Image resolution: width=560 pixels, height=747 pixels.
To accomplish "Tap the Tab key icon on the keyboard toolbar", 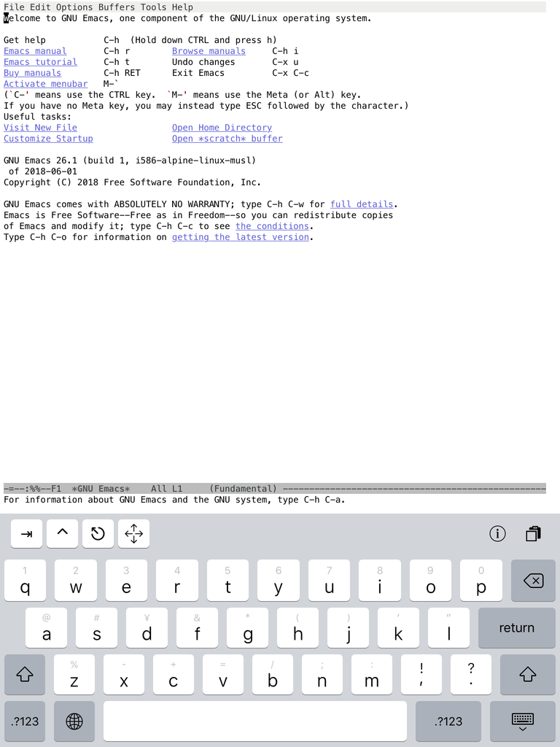I will point(27,533).
